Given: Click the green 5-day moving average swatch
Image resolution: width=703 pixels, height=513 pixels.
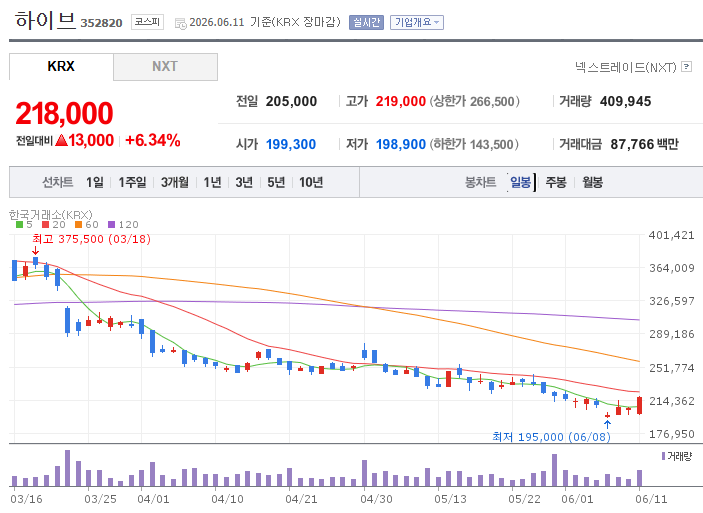Looking at the screenshot, I should [x=19, y=224].
